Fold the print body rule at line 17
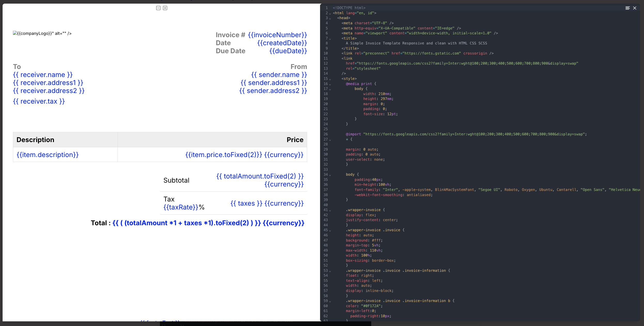644x326 pixels. pos(330,89)
